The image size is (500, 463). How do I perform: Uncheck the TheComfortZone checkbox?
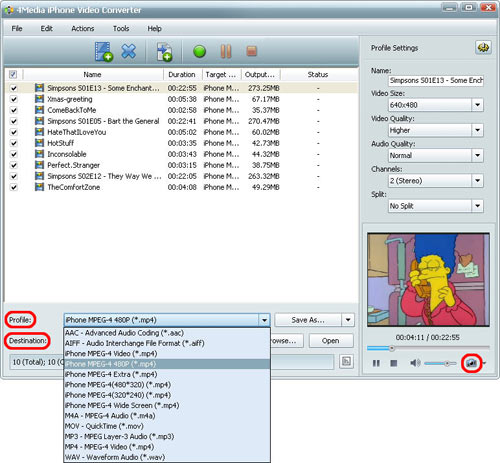[x=13, y=187]
